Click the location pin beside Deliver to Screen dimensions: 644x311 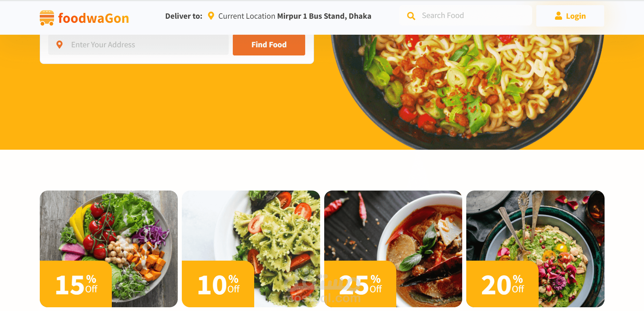[211, 16]
